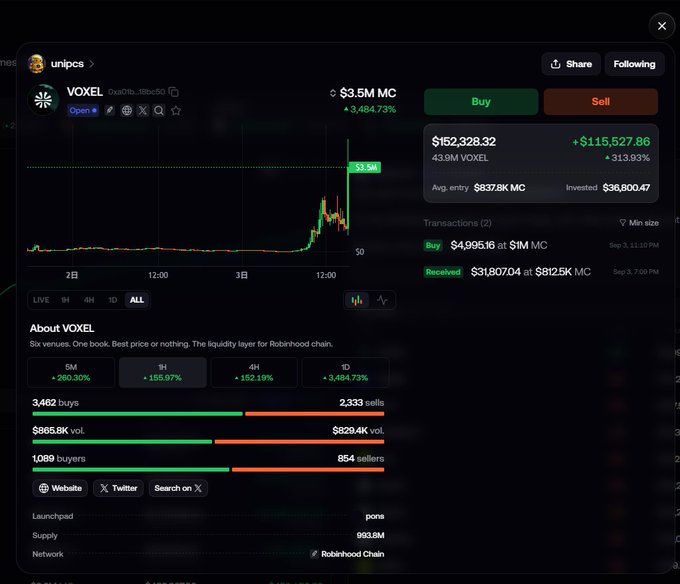
Task: Click the Open status badge
Action: tap(82, 111)
